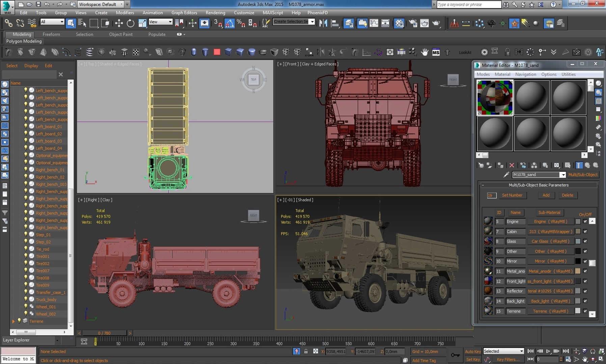Click the Add sub-material button

pos(546,195)
